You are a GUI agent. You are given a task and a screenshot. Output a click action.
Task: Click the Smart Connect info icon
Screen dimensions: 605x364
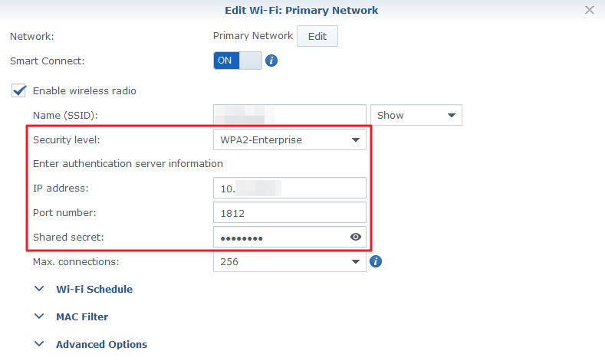271,61
